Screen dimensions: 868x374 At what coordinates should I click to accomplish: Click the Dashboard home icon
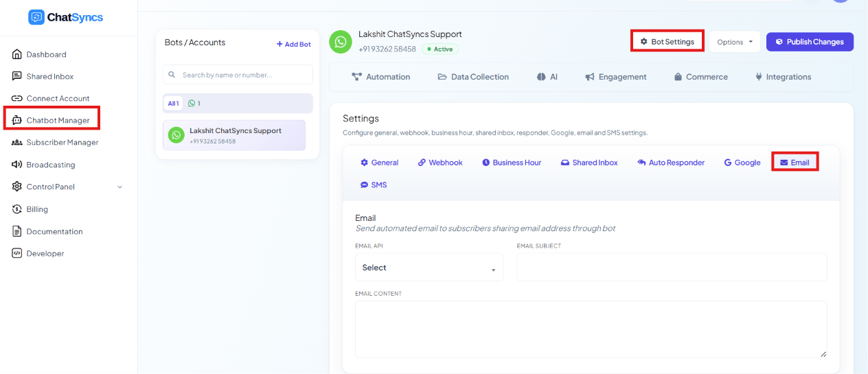tap(17, 54)
